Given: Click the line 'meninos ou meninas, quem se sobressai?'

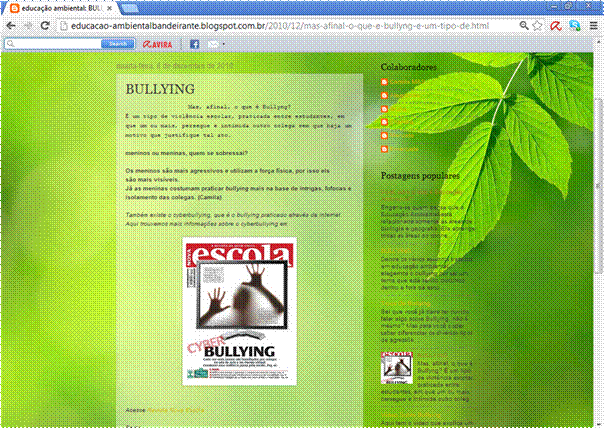Looking at the screenshot, I should pyautogui.click(x=186, y=153).
